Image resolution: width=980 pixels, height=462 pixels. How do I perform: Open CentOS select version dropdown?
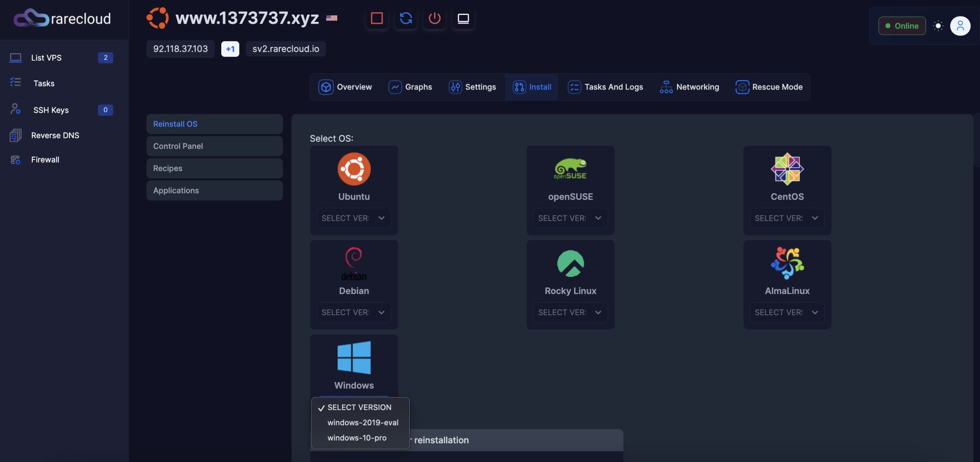(787, 218)
